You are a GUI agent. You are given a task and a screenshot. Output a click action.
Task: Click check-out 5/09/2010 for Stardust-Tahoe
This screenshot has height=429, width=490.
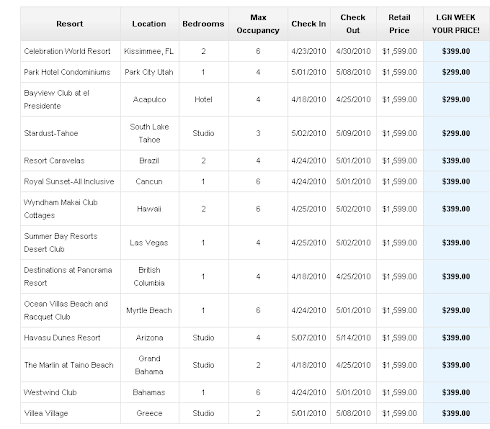tap(353, 133)
